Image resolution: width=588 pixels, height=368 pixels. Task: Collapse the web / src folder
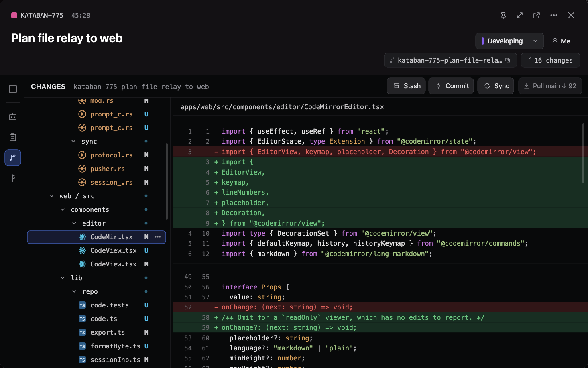tap(52, 196)
